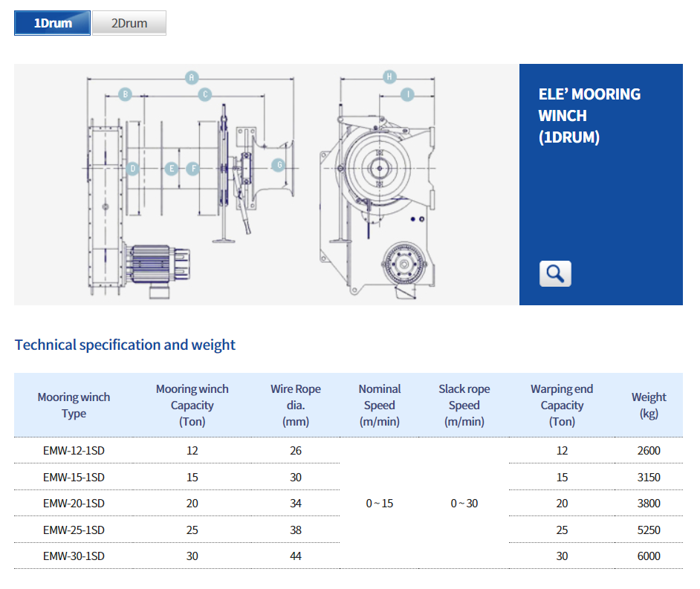Click the Nominal Speed column header
The image size is (700, 589).
coord(380,405)
